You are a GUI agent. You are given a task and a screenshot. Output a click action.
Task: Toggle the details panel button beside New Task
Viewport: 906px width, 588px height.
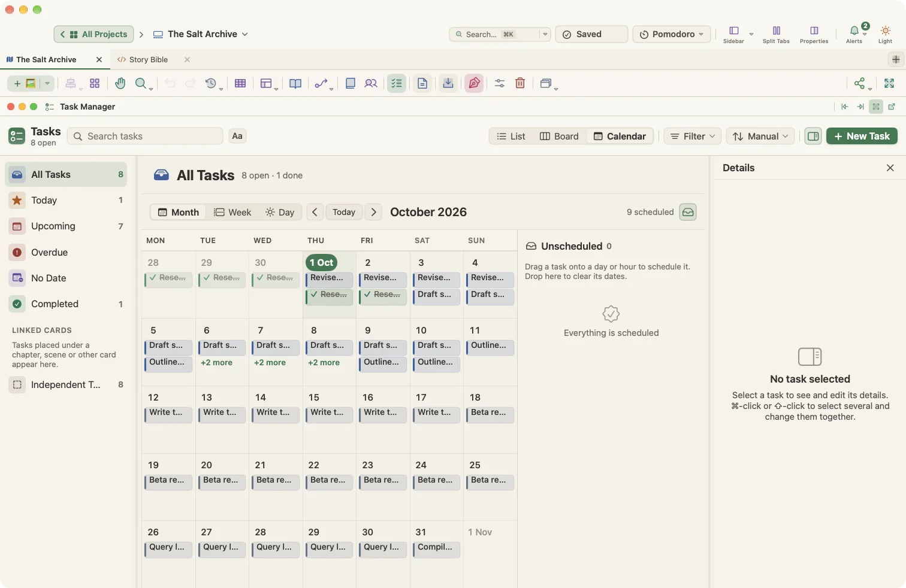pos(813,136)
